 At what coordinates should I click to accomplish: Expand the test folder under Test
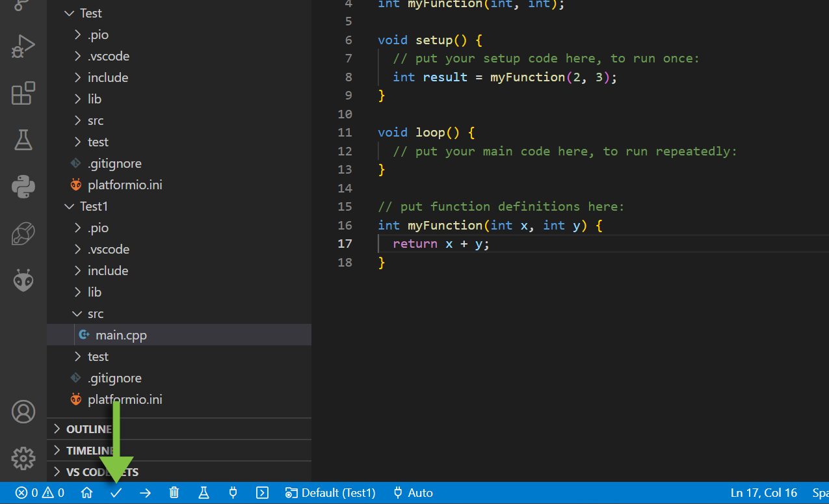click(x=179, y=142)
